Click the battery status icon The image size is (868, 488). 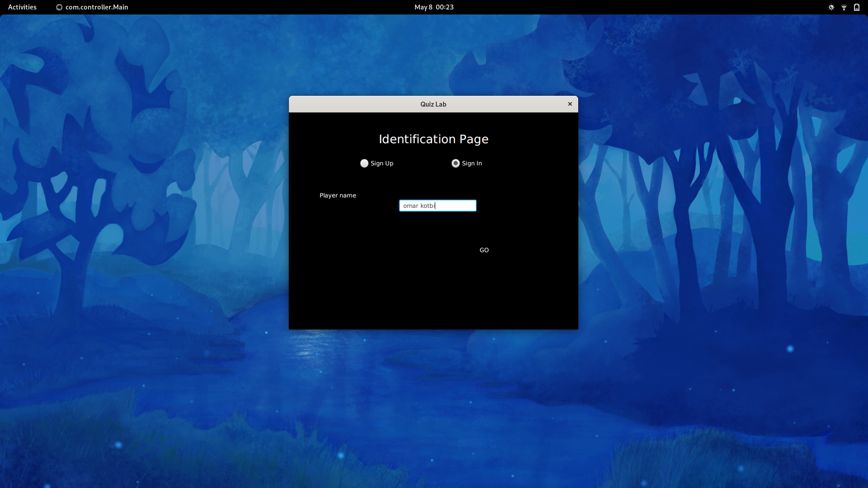pos(857,7)
